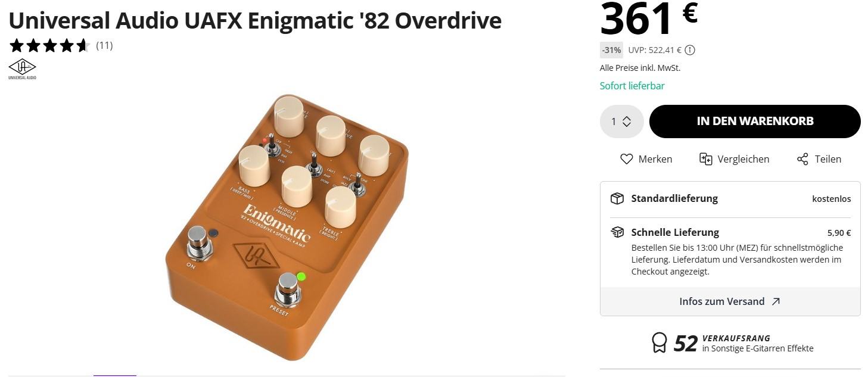
Task: Click the compare icon beside Vergleichen
Action: pyautogui.click(x=706, y=159)
